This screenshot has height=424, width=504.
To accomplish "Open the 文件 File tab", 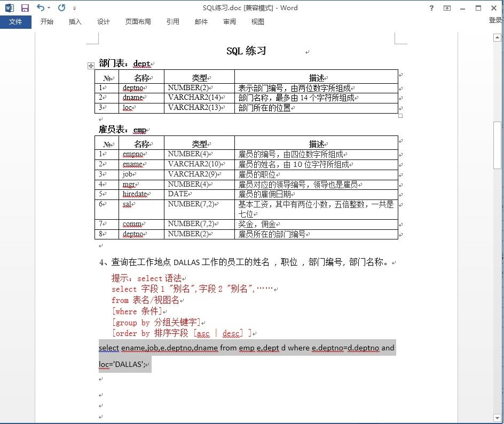I will [15, 22].
